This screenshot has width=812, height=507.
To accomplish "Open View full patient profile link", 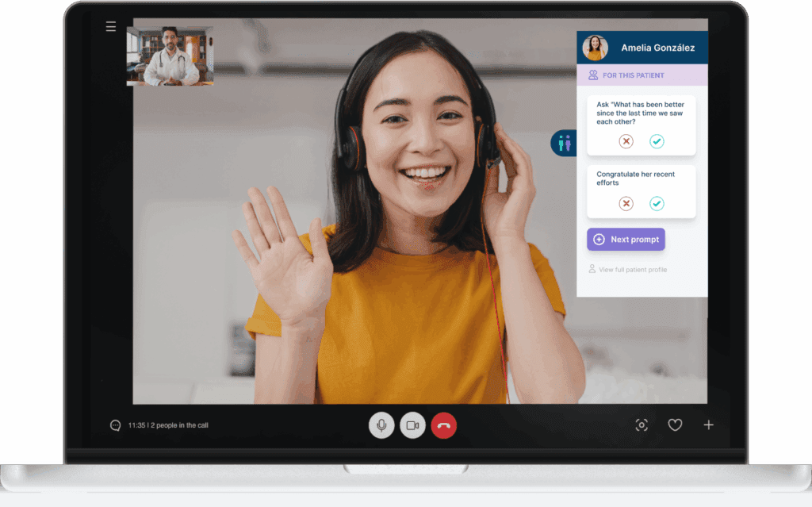I will pos(632,270).
